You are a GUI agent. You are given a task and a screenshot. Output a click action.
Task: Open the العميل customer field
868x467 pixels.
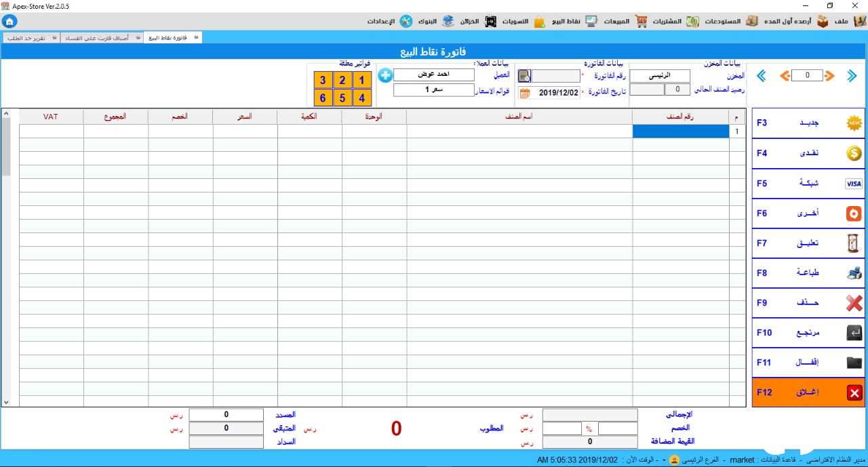point(434,75)
